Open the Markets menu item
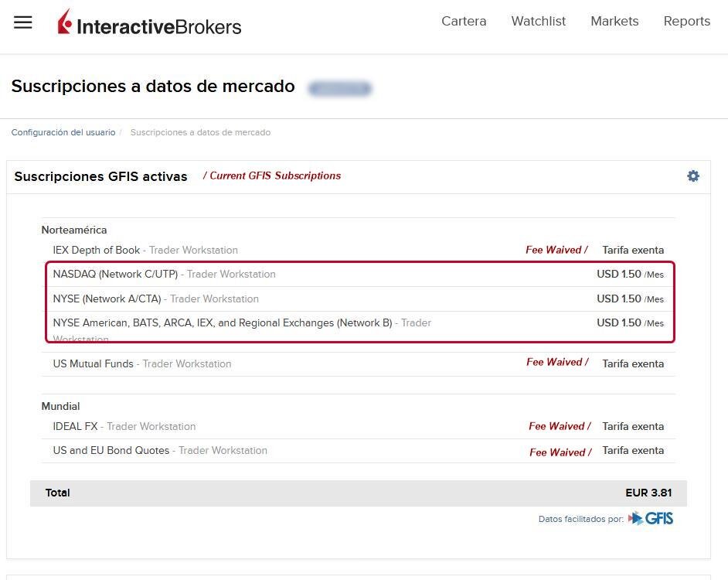The height and width of the screenshot is (580, 728). [614, 21]
